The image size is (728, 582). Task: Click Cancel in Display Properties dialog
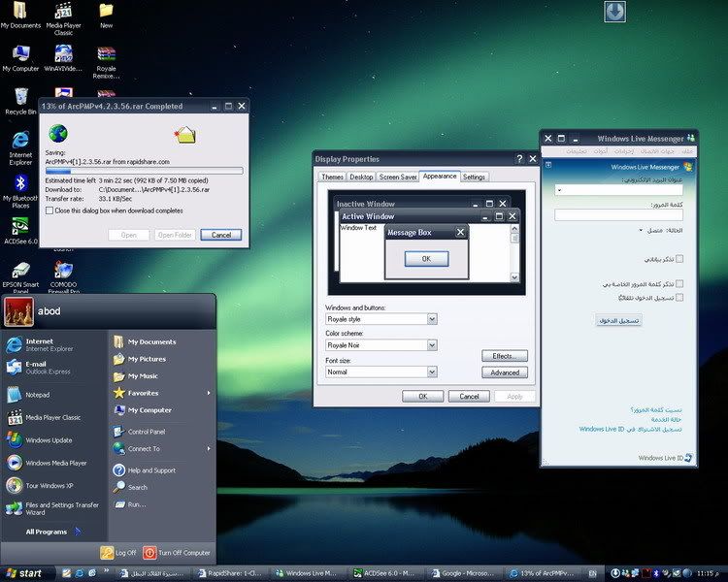point(469,397)
